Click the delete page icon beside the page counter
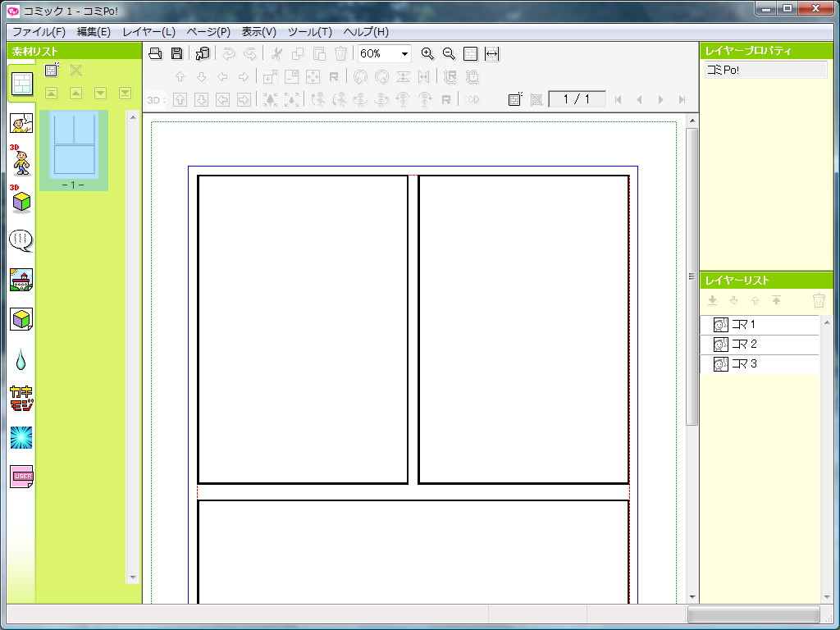840x630 pixels. (536, 99)
